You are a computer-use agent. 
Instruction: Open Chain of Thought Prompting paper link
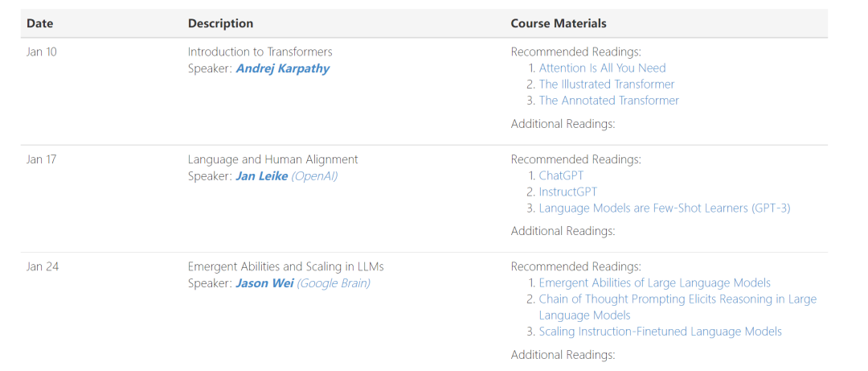(678, 307)
